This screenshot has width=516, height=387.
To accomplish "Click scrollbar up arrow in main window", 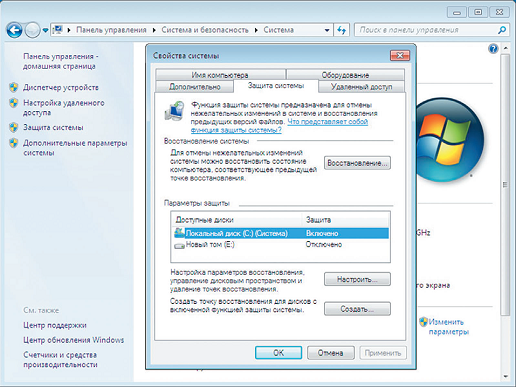I will (505, 48).
